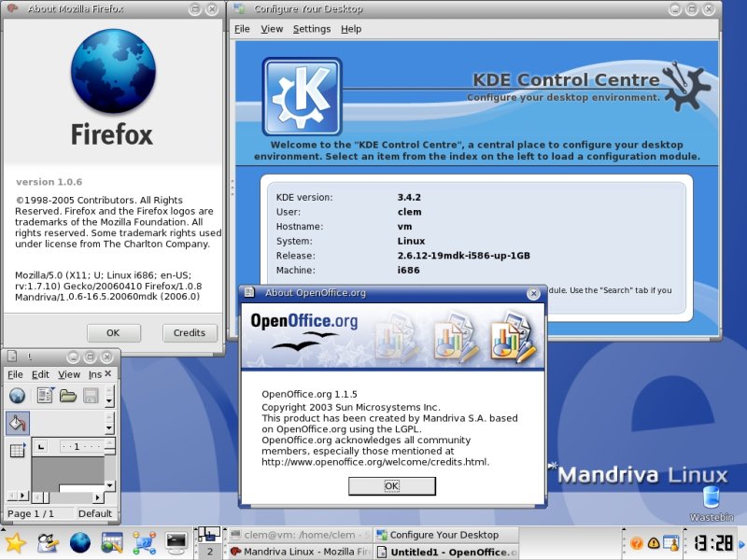
Task: Click the Writer vertical scrollbar down arrow
Action: click(x=109, y=485)
